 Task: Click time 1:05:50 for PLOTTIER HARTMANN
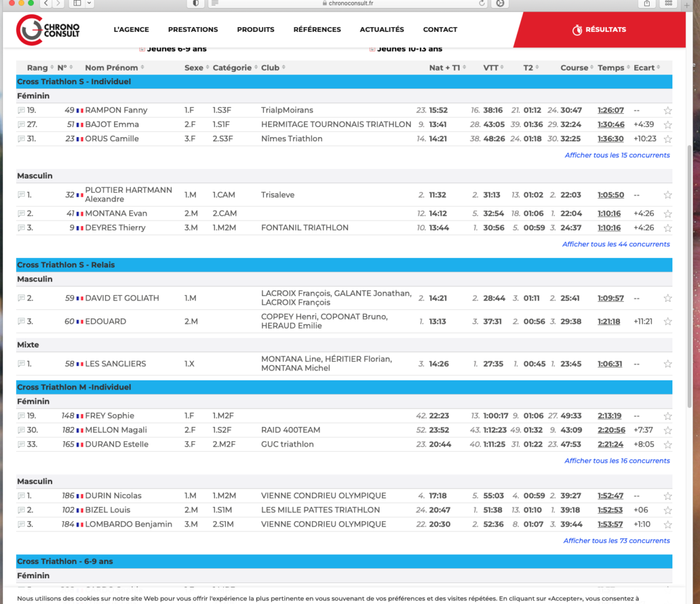(610, 195)
